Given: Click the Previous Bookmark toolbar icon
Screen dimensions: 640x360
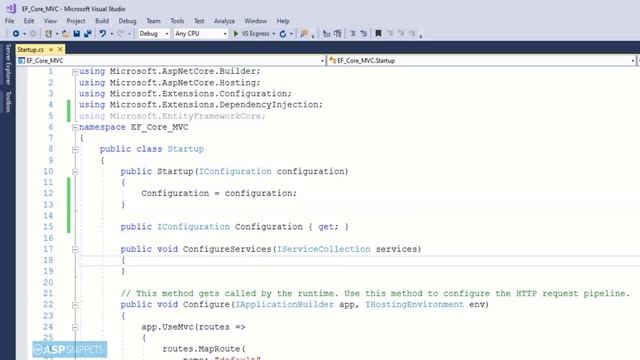Looking at the screenshot, I should (x=390, y=33).
